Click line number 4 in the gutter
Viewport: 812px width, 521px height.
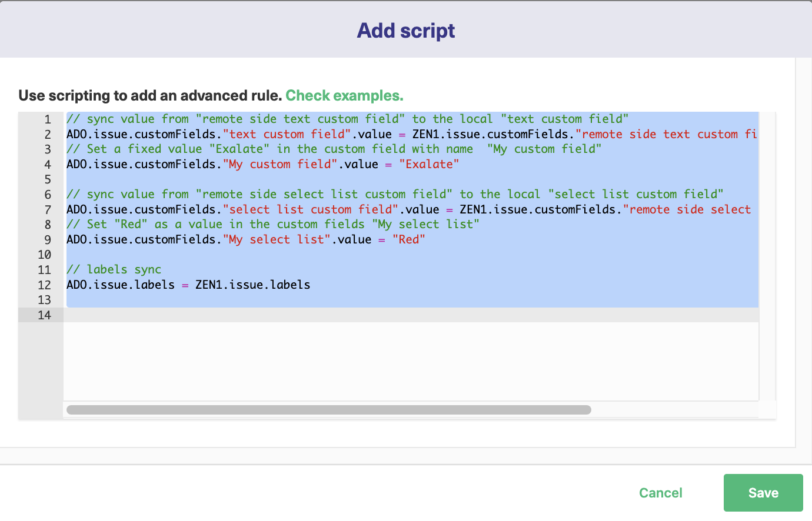tap(48, 165)
